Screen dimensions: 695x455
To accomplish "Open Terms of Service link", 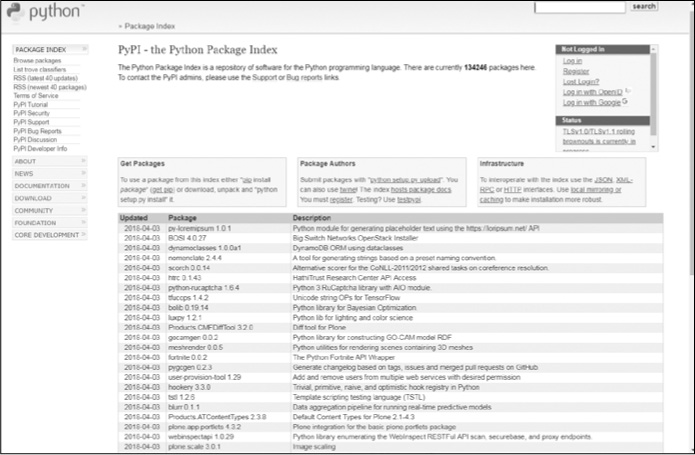I will pyautogui.click(x=35, y=96).
